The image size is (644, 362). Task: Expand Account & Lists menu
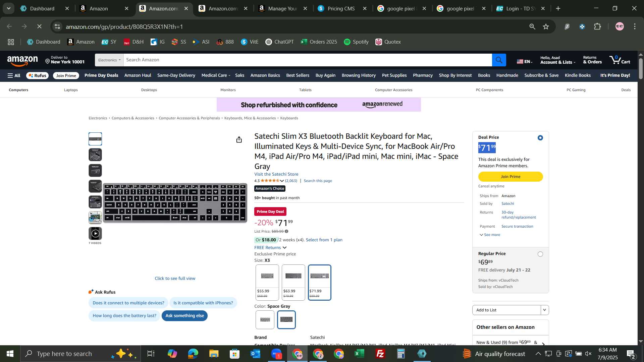click(557, 60)
